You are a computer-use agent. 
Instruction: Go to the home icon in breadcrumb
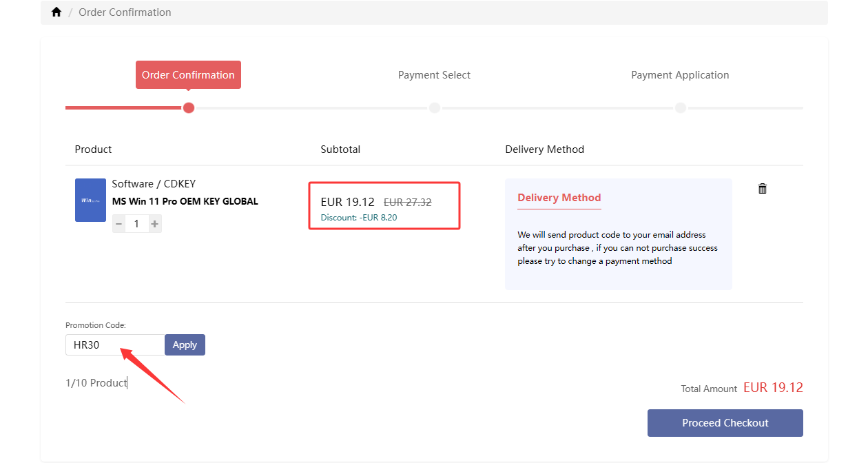(56, 12)
